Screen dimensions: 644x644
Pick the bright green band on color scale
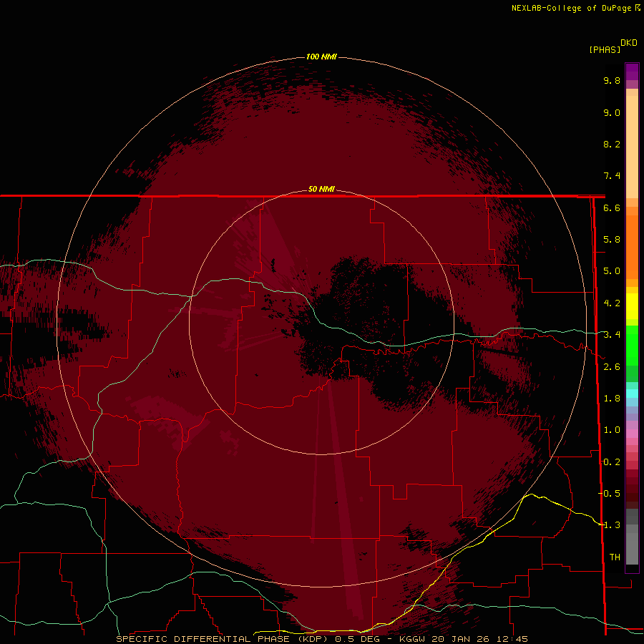pyautogui.click(x=632, y=346)
